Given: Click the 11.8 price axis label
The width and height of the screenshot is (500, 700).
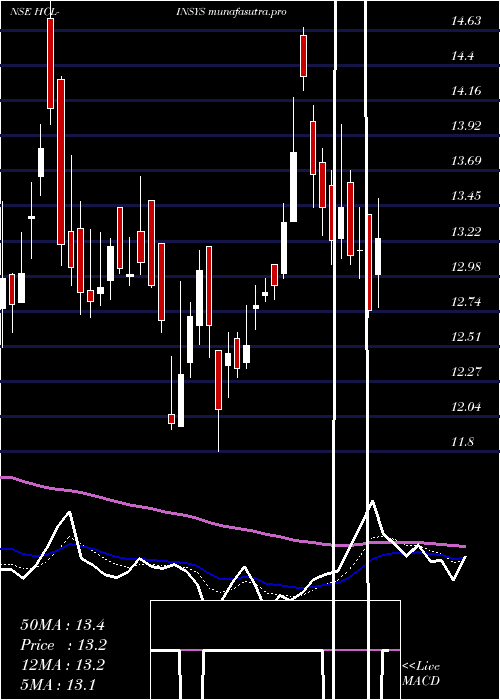Looking at the screenshot, I should (462, 442).
